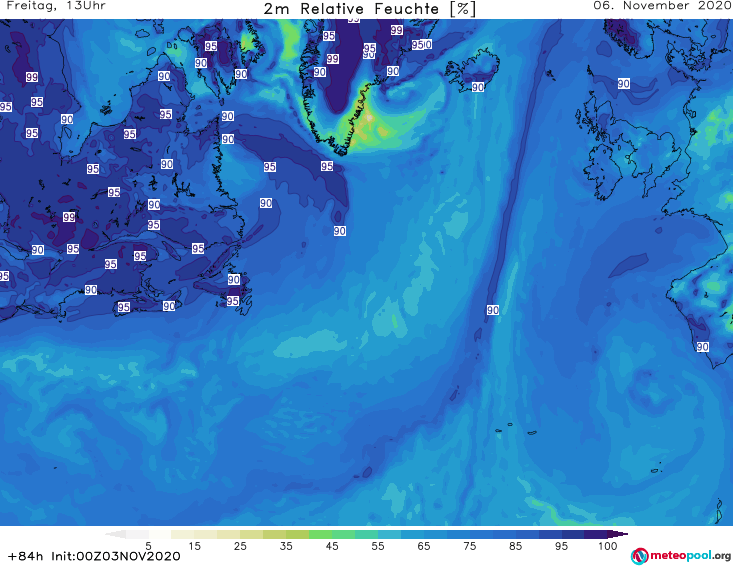
Task: Click the "55" tick on the color scale
Action: (x=378, y=546)
